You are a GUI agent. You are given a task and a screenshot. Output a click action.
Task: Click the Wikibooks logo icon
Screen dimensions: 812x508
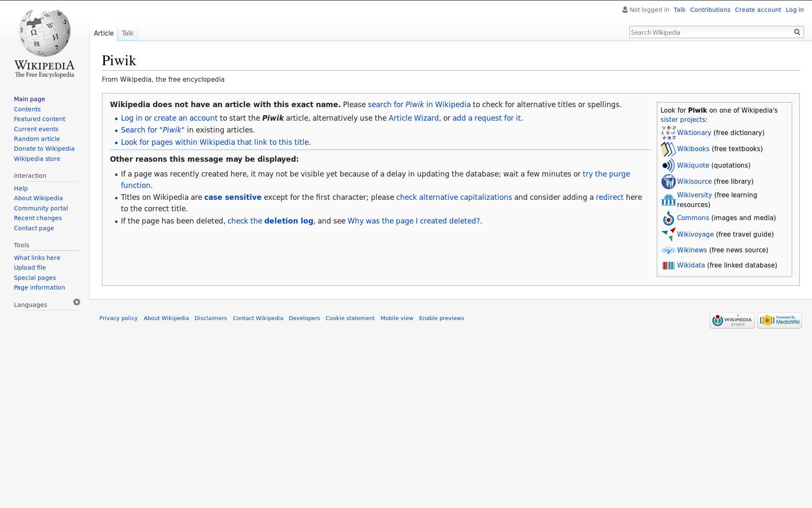coord(668,149)
